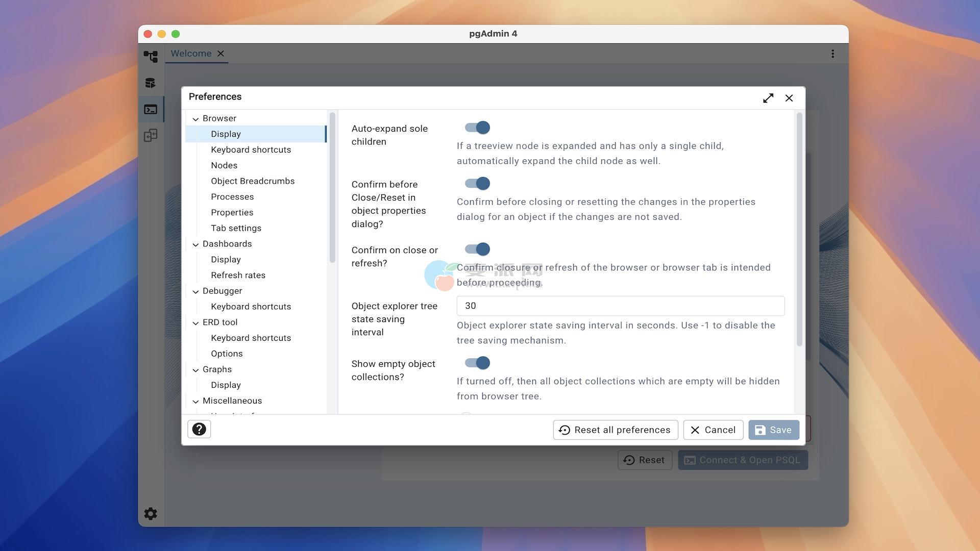Switch to the Welcome tab
Image resolution: width=980 pixels, height=551 pixels.
pos(191,54)
